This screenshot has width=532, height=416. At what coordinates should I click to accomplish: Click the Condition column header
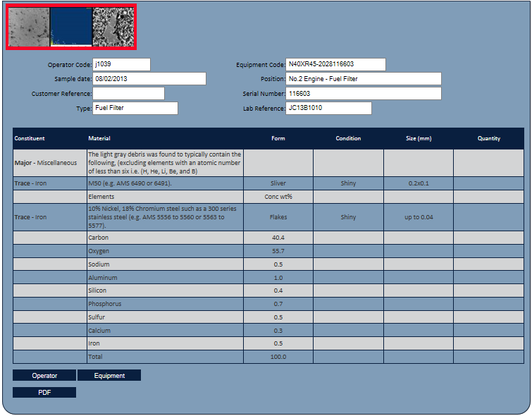click(x=349, y=138)
